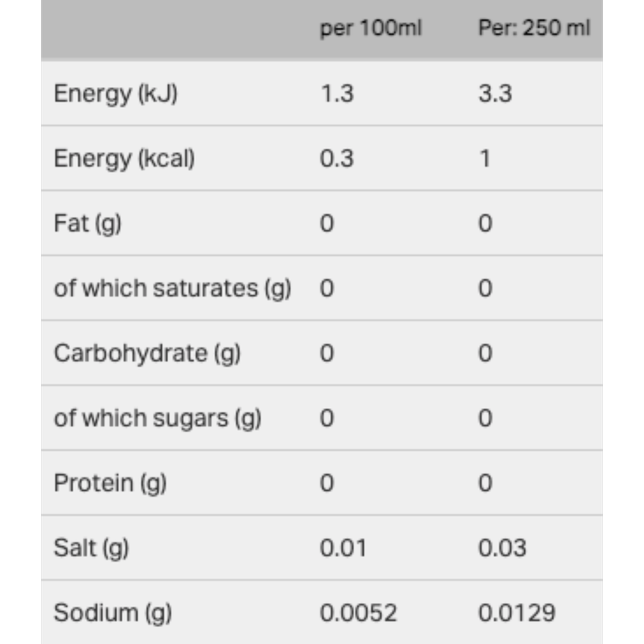Click the 3.3 energy kJ value
Screen dimensions: 644x644
[x=495, y=93]
